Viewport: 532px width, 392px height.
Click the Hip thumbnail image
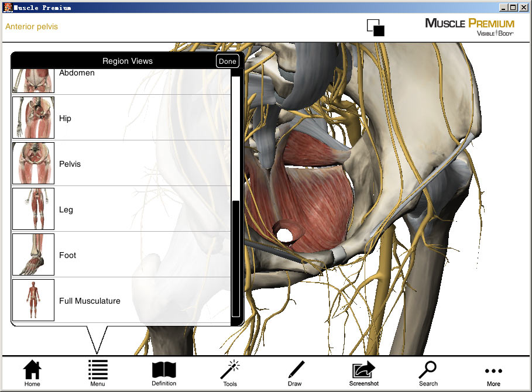click(x=33, y=118)
